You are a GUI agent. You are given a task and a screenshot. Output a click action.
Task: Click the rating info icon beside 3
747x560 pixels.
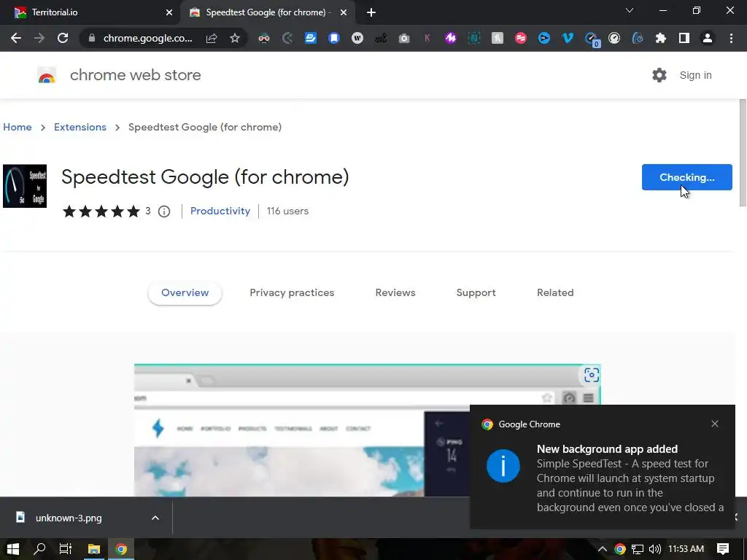164,211
